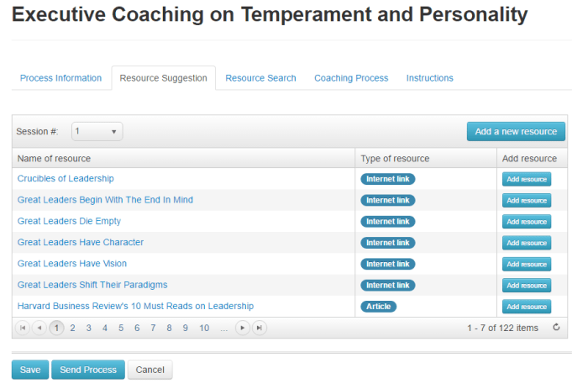Image resolution: width=588 pixels, height=389 pixels.
Task: Go to next page arrow
Action: (243, 328)
